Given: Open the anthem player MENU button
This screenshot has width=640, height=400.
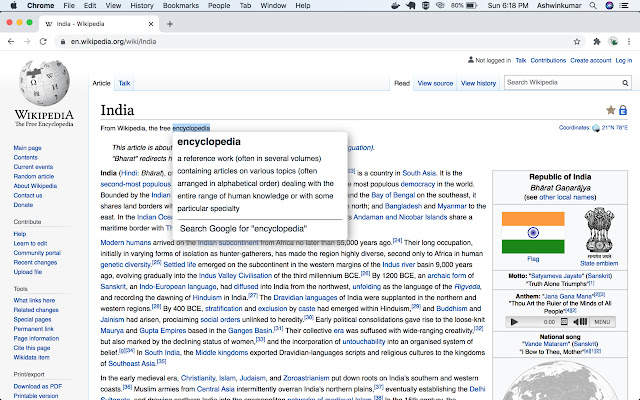Looking at the screenshot, I should (x=602, y=322).
